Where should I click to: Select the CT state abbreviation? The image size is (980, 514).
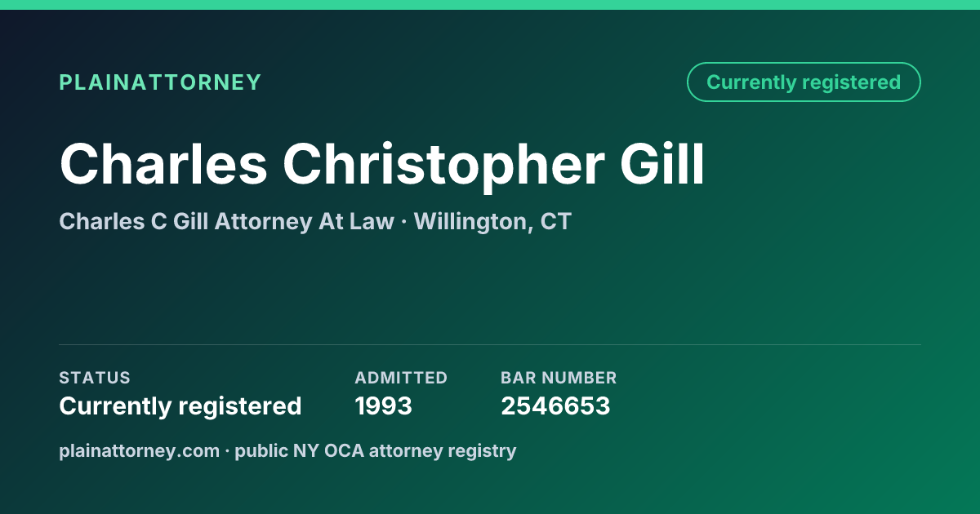[555, 222]
